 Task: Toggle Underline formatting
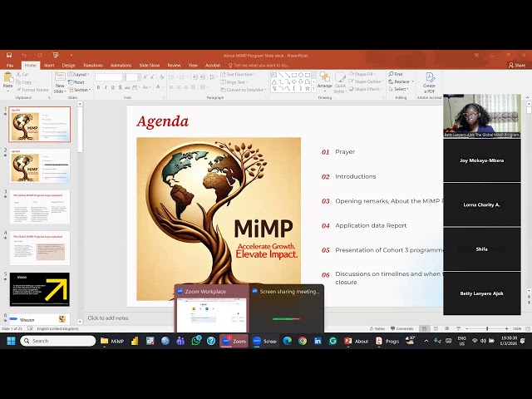(113, 87)
